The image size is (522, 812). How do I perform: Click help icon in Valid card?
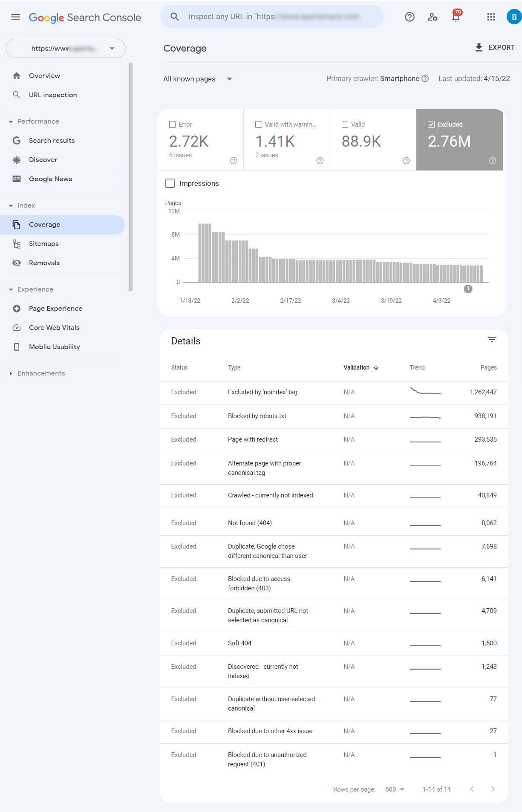coord(406,161)
